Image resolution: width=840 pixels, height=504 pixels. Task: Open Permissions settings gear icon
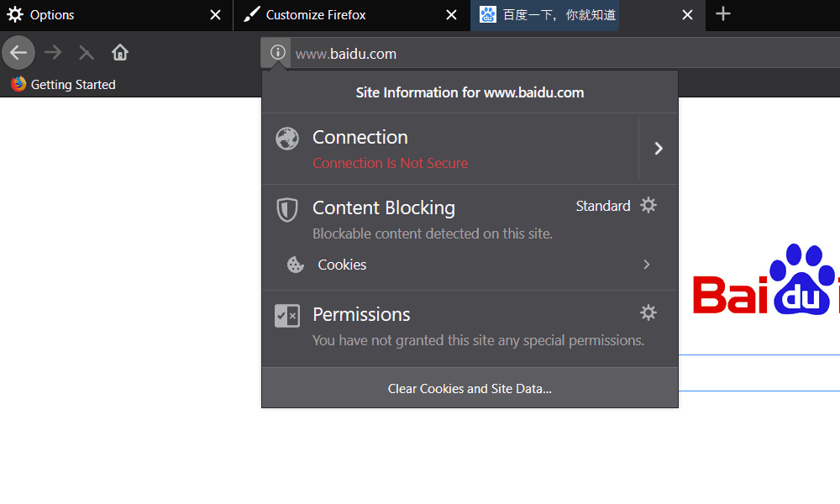tap(648, 312)
